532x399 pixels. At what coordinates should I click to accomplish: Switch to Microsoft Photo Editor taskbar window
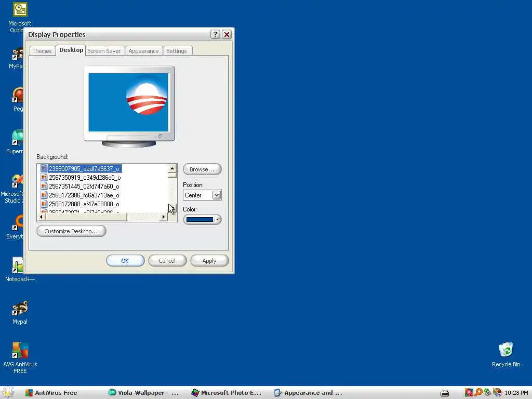click(227, 393)
